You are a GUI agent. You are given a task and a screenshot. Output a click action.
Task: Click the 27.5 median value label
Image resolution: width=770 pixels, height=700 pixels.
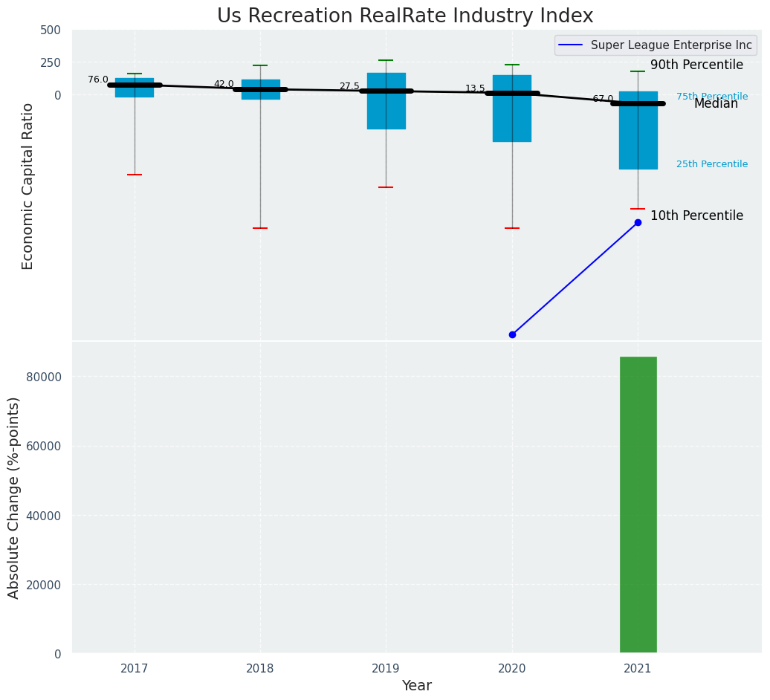click(x=349, y=86)
